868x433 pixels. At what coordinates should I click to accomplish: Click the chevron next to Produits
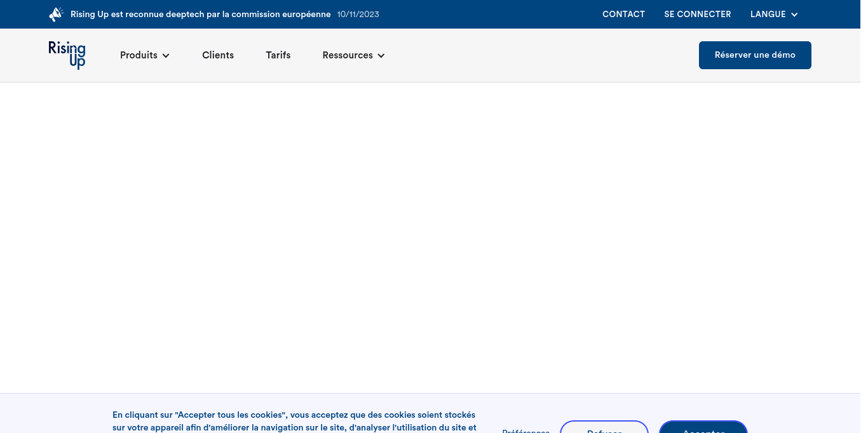click(166, 56)
